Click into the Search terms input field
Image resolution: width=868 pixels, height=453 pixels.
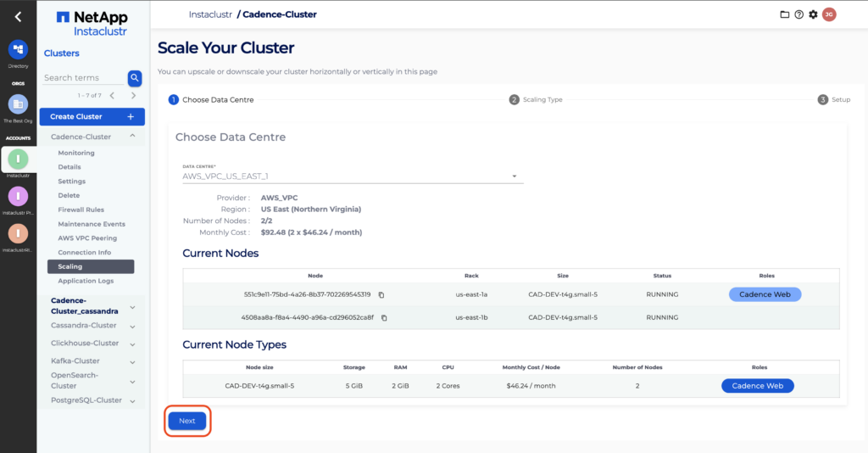[83, 78]
